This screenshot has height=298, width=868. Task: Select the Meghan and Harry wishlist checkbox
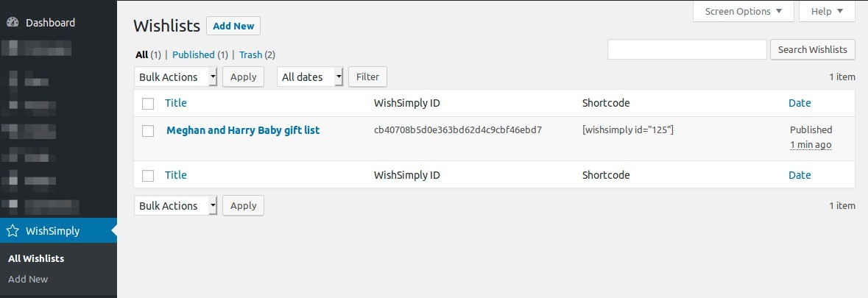(x=148, y=131)
